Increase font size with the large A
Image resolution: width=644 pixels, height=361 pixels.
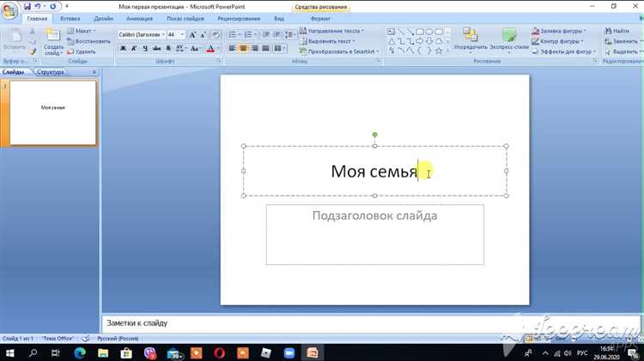(x=192, y=35)
